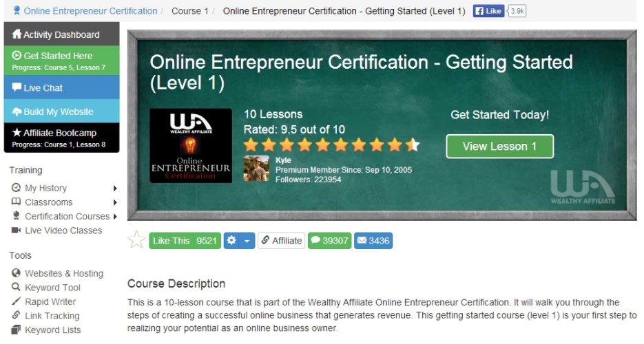This screenshot has width=644, height=344.
Task: Open the Keyword Tool magnifier icon
Action: click(16, 287)
